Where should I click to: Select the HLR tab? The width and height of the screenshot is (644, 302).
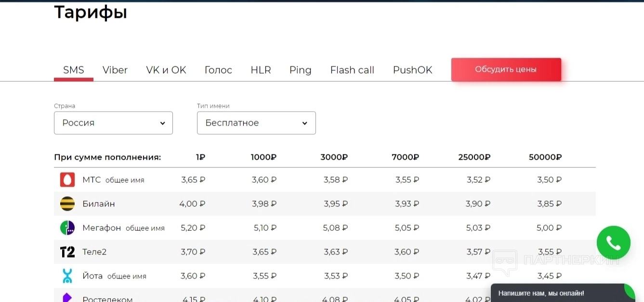point(261,70)
